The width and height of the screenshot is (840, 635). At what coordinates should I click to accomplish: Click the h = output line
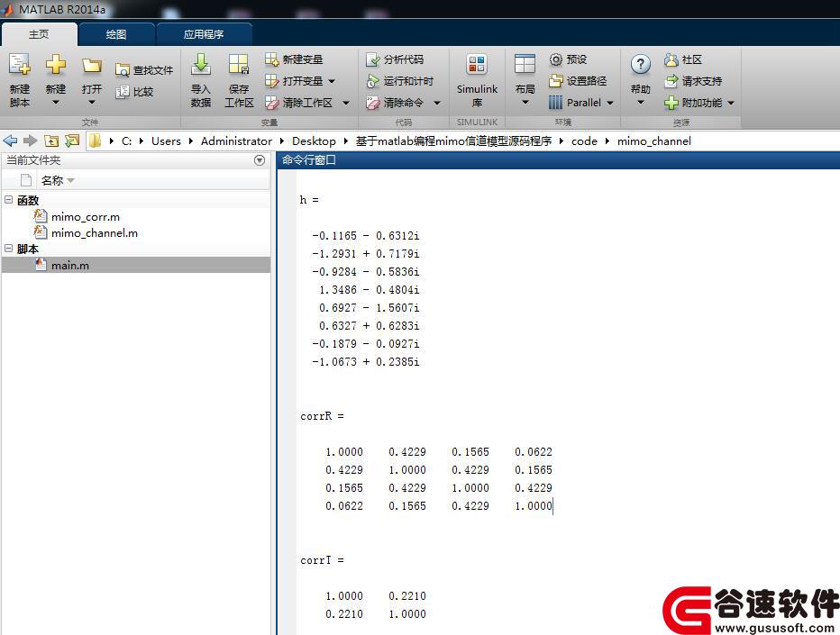309,200
